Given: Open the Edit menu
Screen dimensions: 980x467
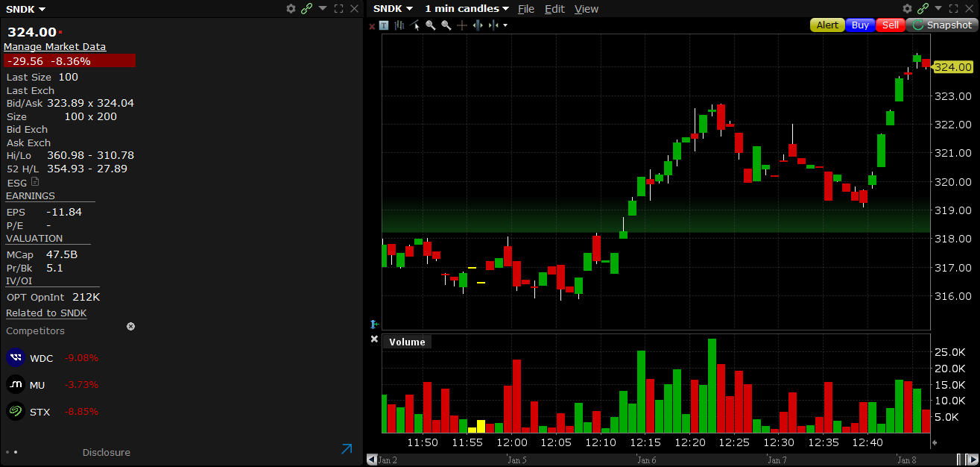Looking at the screenshot, I should click(554, 9).
